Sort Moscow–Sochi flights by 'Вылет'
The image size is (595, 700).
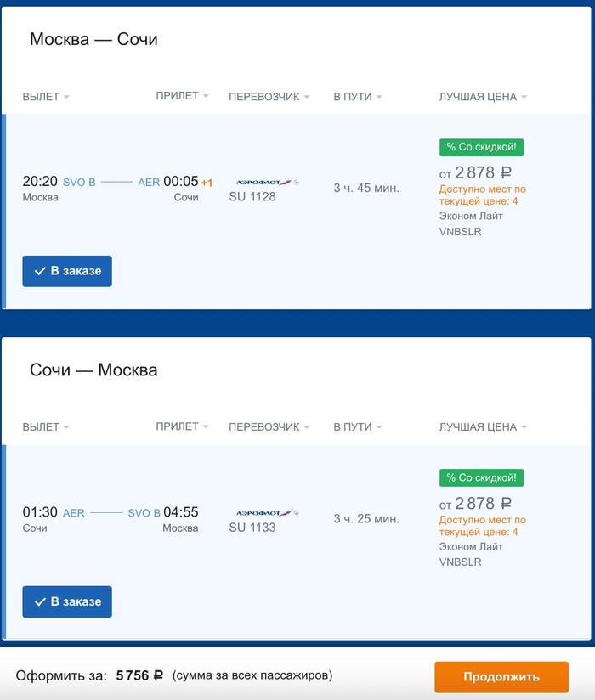click(x=46, y=97)
